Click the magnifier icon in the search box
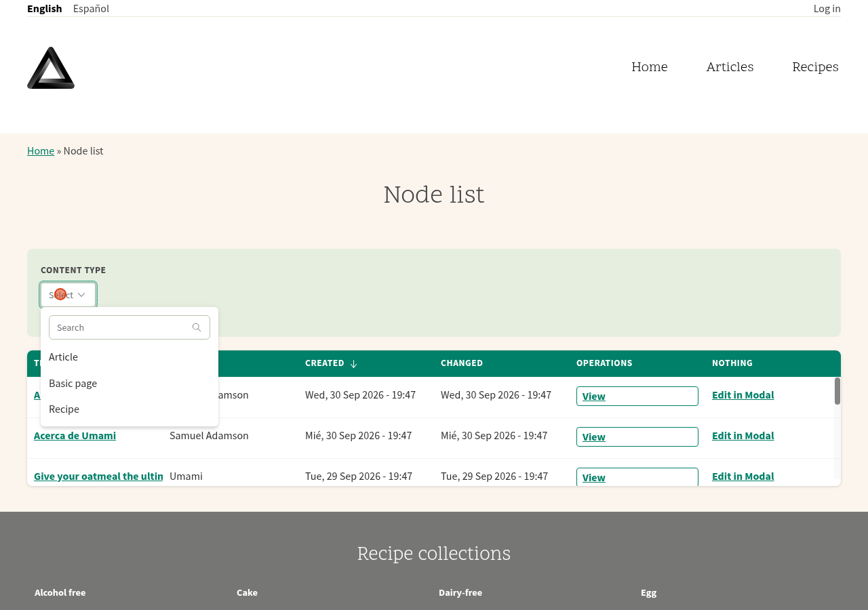Viewport: 868px width, 610px height. point(197,327)
